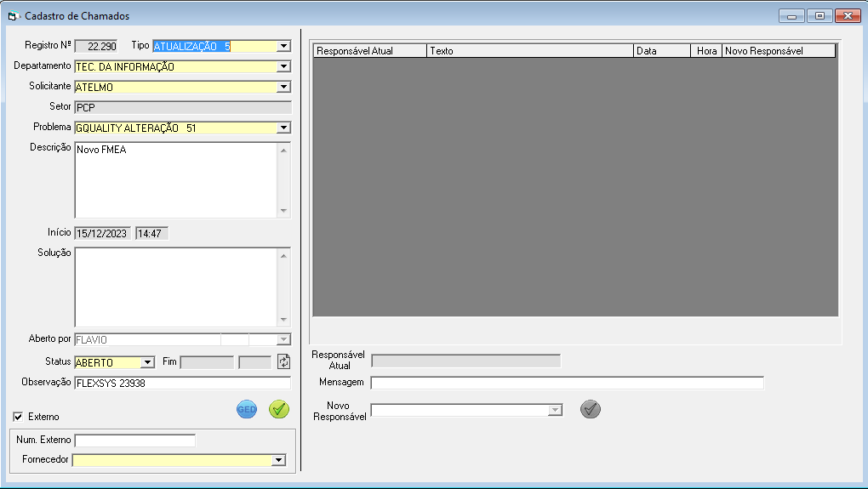Expand the Fornecedor dropdown
Screen dimensions: 868x489
(x=278, y=460)
